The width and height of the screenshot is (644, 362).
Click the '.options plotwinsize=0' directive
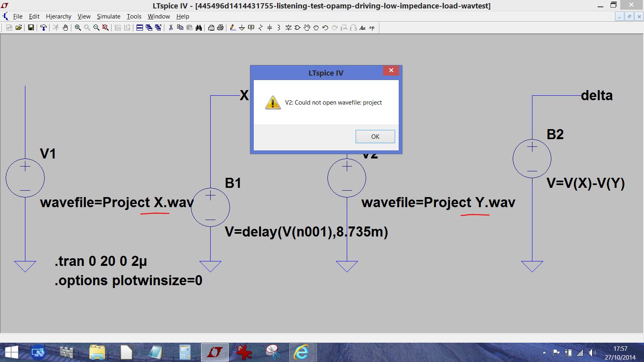pos(128,280)
